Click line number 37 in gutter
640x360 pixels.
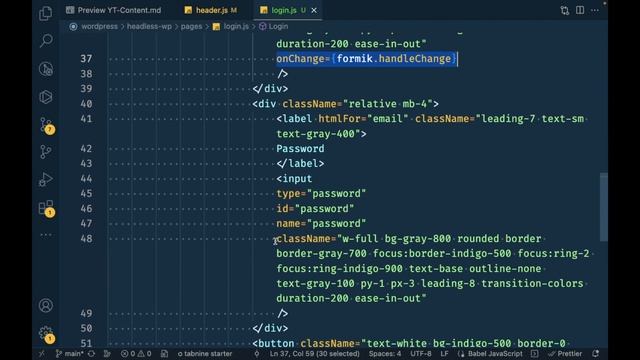point(86,59)
